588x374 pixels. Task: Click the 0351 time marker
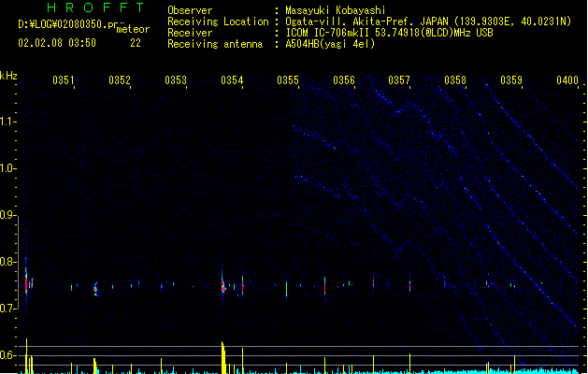[64, 79]
